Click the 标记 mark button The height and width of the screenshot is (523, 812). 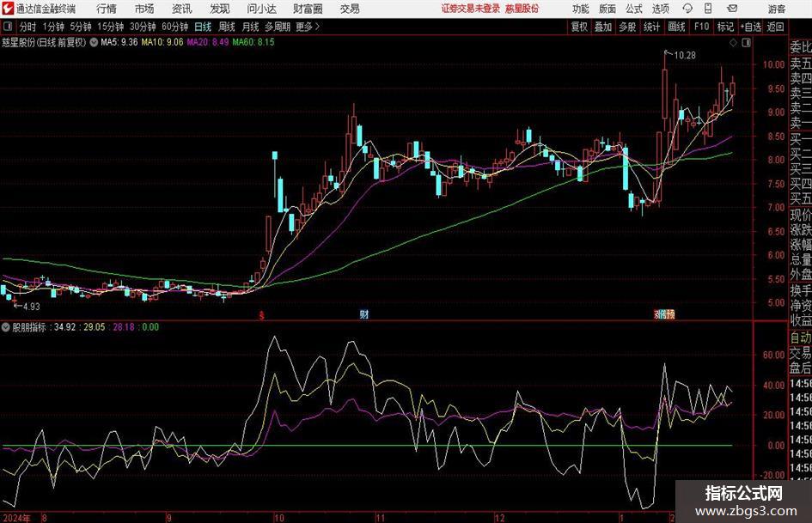(x=725, y=27)
